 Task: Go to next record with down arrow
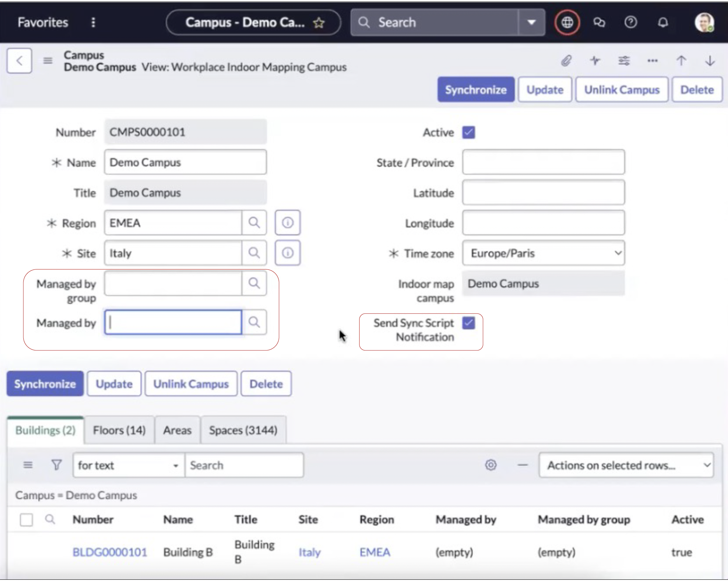(x=710, y=61)
